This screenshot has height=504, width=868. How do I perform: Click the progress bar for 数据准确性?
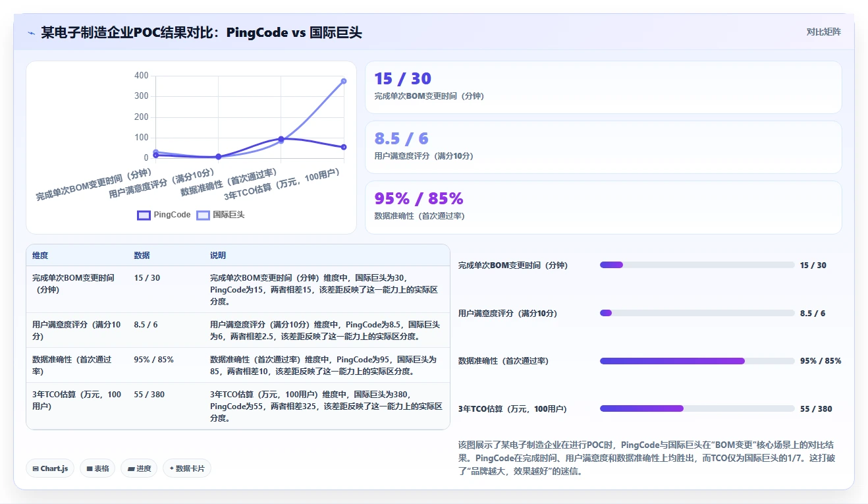(697, 361)
